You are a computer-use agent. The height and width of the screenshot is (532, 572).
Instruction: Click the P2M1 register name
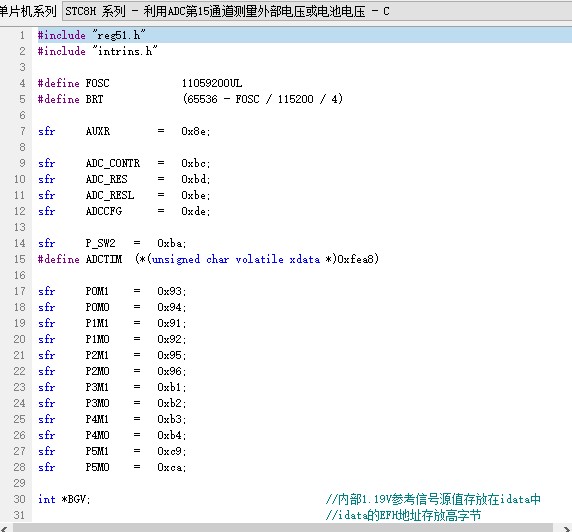point(97,356)
